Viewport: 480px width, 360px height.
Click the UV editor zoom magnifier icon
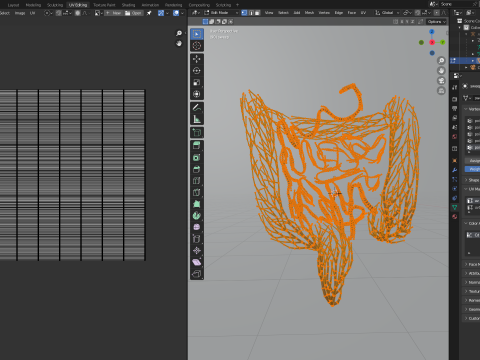click(179, 33)
